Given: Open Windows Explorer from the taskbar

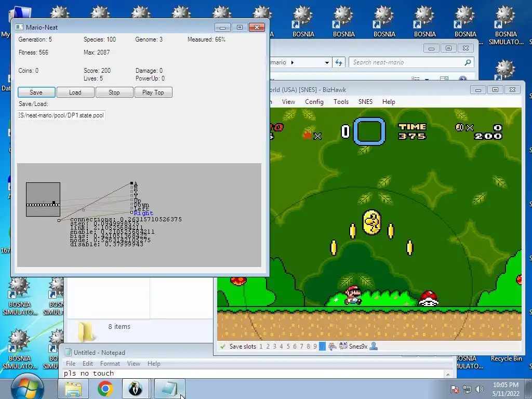Looking at the screenshot, I should tap(73, 389).
